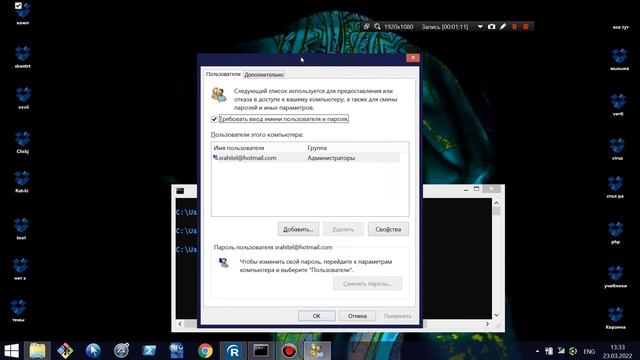The width and height of the screenshot is (640, 360).
Task: Switch the ENG language indicator
Action: coord(589,351)
